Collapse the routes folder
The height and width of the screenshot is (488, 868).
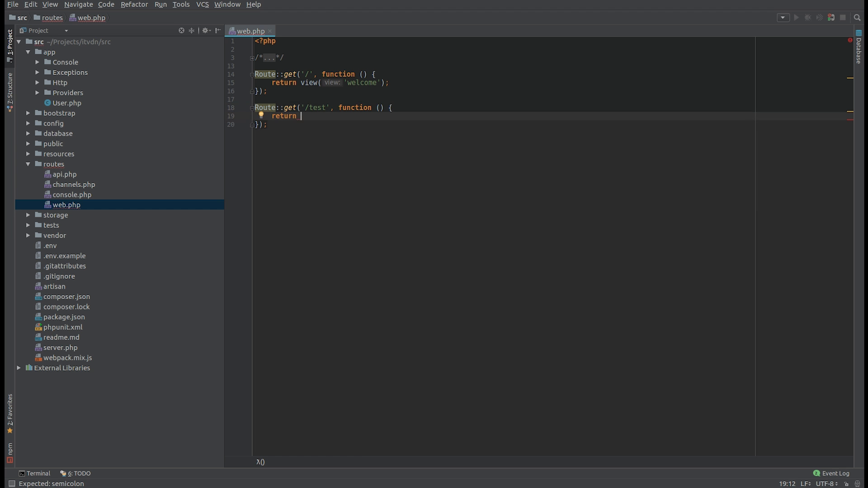[28, 164]
